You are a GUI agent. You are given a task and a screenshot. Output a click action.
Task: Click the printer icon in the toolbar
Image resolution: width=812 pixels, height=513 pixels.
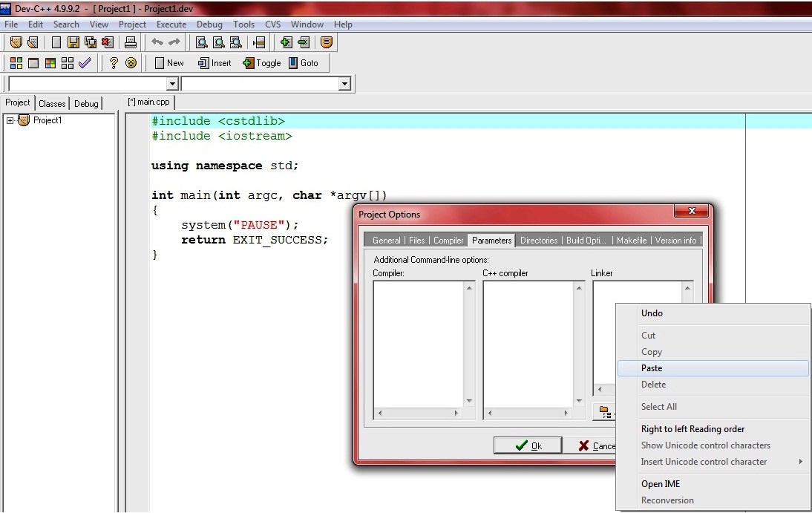pos(131,42)
